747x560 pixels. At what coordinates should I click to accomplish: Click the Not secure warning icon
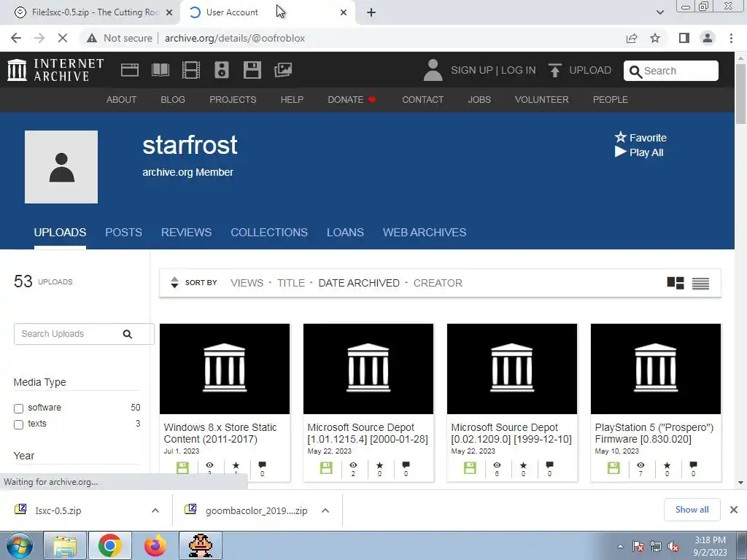pos(92,38)
